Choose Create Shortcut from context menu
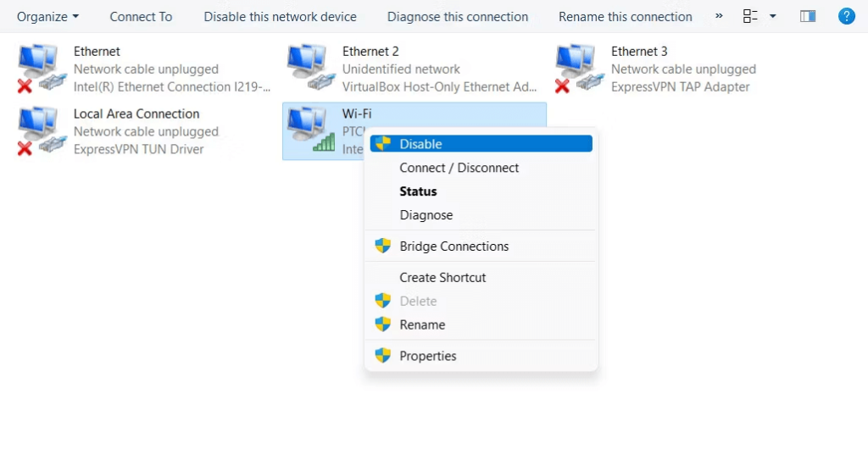This screenshot has width=868, height=471. point(442,278)
